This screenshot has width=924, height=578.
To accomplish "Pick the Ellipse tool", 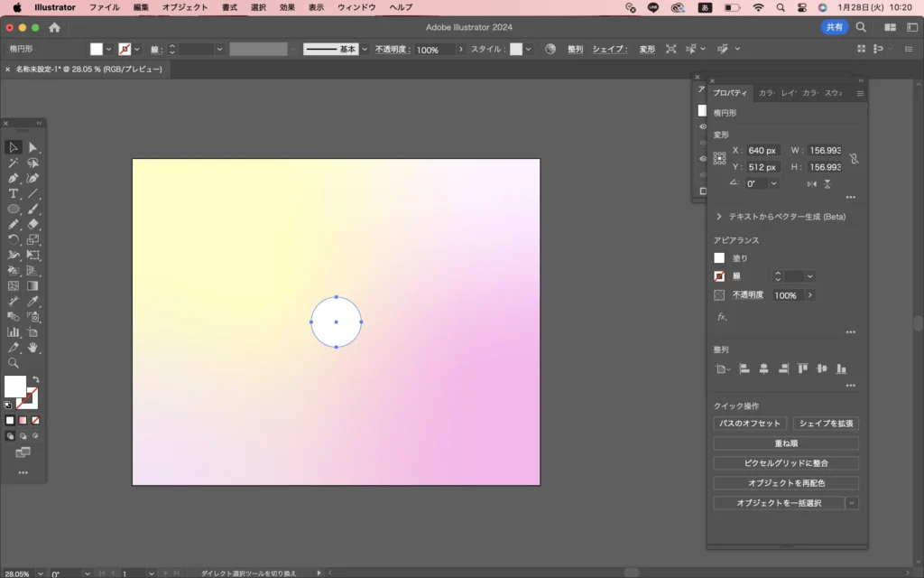I will 14,210.
